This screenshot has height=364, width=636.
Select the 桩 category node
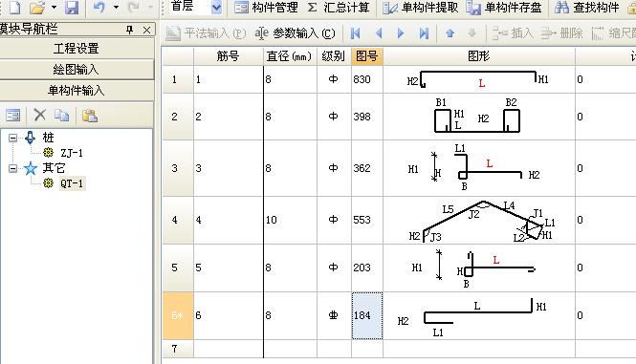tap(48, 138)
